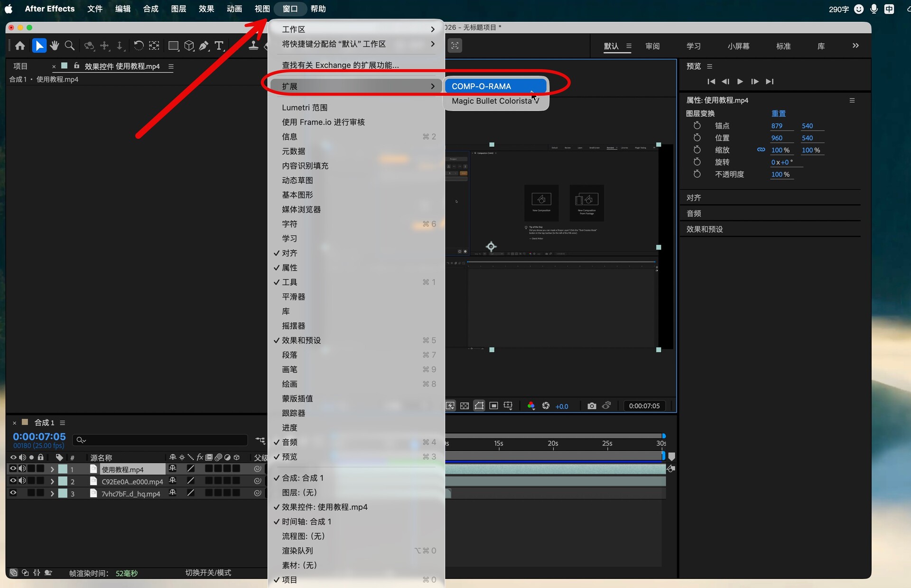Jump to last frame in Preview panel
Image resolution: width=911 pixels, height=588 pixels.
(770, 82)
